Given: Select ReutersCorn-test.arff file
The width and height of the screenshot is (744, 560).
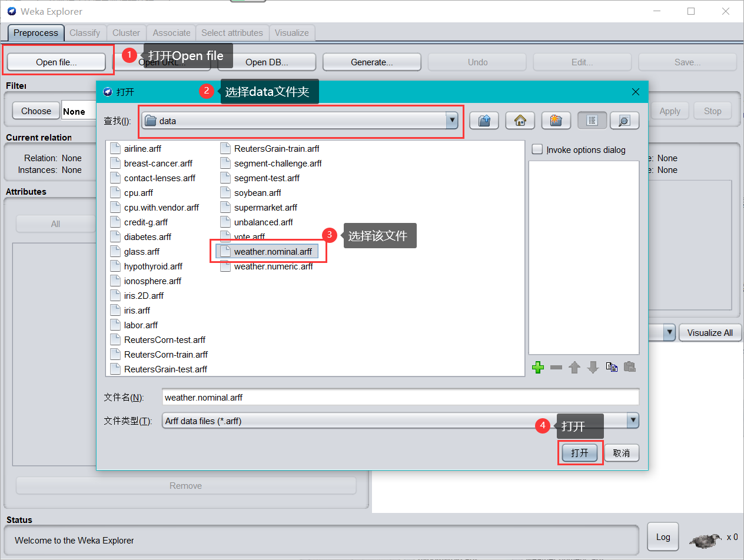Looking at the screenshot, I should [158, 340].
